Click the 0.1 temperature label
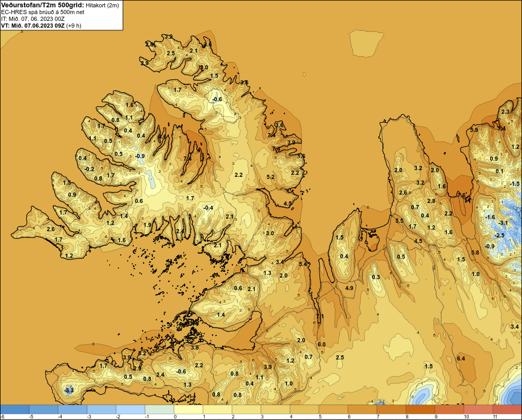Screen dimensions: 522x420 500,171
